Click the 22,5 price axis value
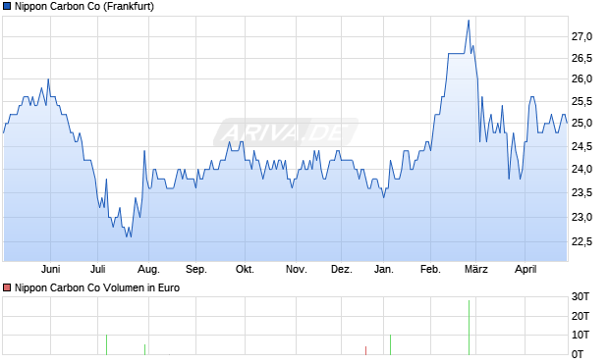This screenshot has height=364, width=609. (x=581, y=242)
